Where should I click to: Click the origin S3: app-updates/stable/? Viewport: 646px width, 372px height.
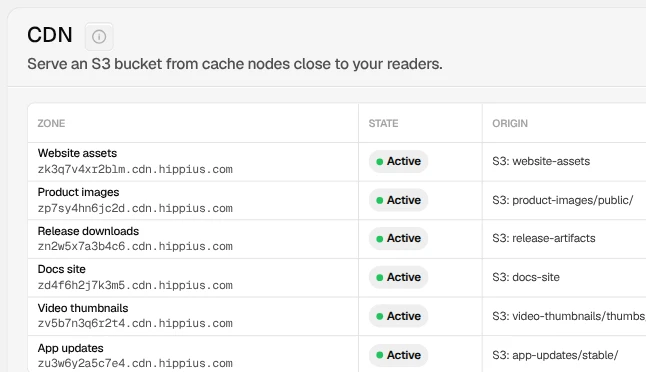(x=555, y=355)
